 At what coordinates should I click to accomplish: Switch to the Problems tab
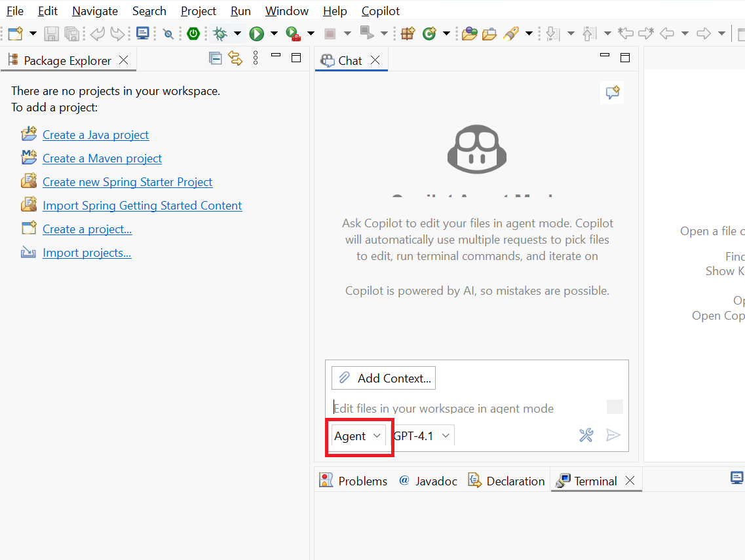coord(353,481)
